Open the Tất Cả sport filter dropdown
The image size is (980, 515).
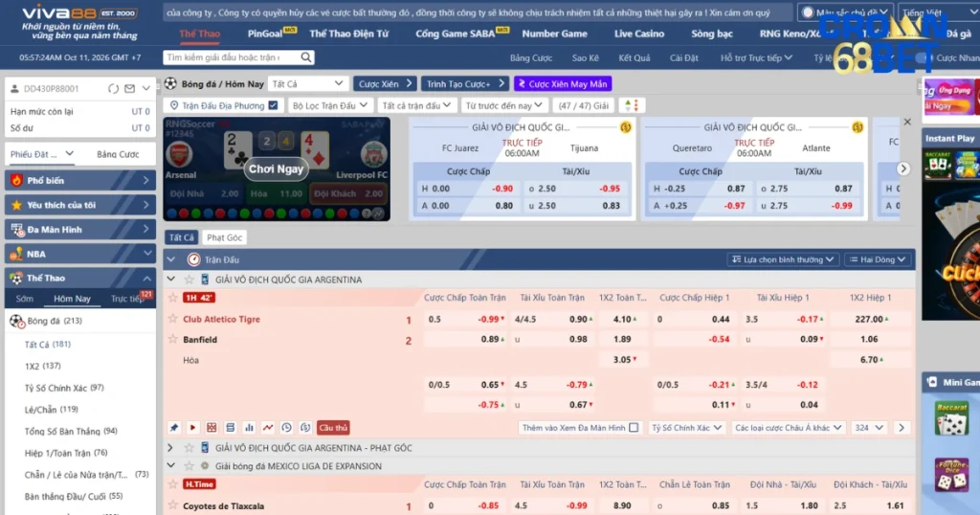click(x=307, y=83)
